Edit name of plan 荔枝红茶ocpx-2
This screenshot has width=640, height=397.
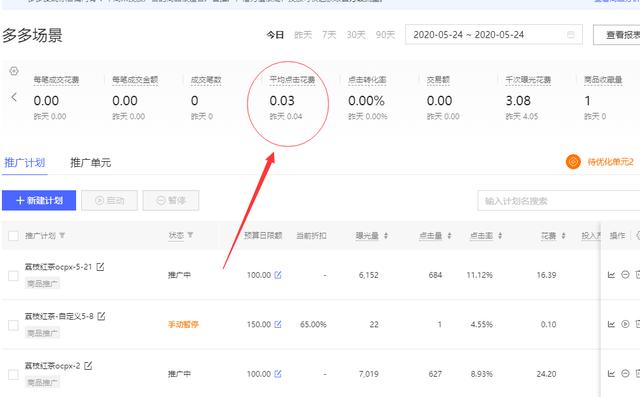[x=88, y=366]
